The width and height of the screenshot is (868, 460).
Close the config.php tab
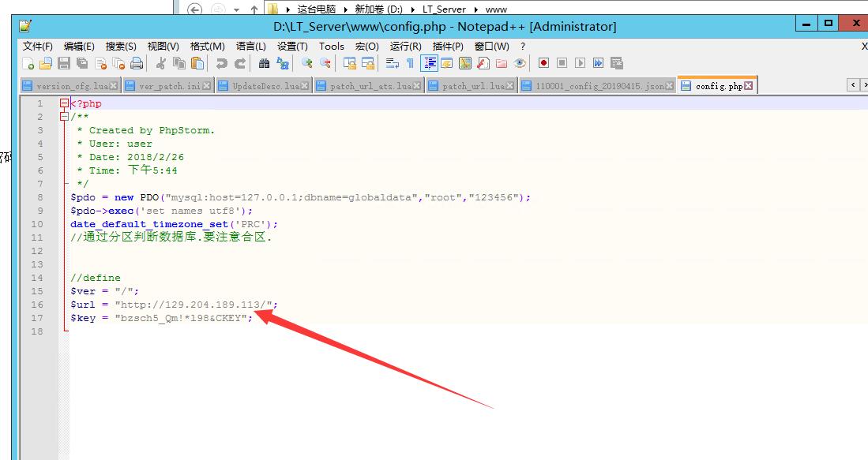(749, 86)
